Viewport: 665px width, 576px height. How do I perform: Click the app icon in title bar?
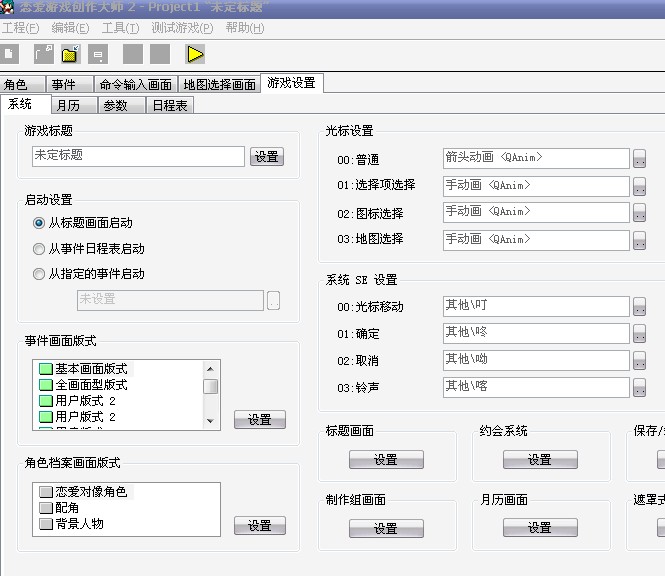[x=7, y=6]
